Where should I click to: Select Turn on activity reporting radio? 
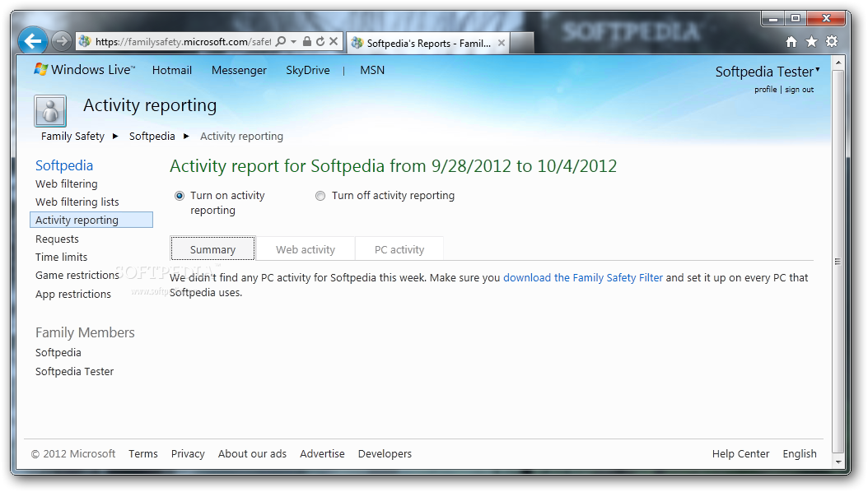point(180,196)
